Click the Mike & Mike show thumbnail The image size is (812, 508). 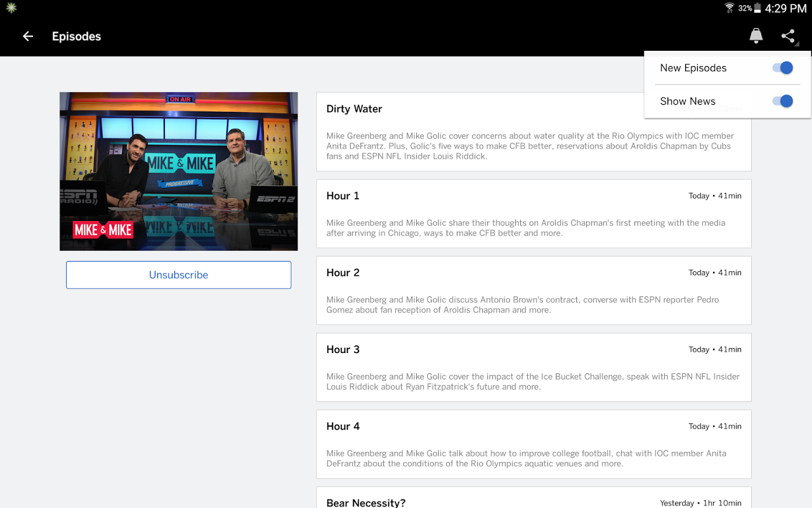pyautogui.click(x=178, y=171)
